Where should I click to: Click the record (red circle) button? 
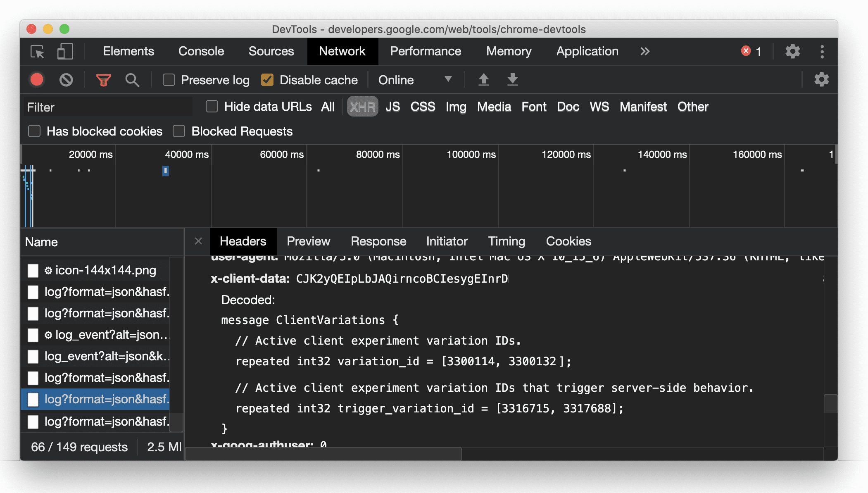coord(37,79)
